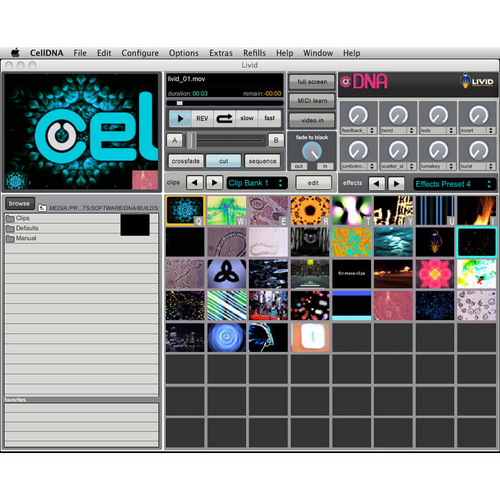The image size is (500, 500).
Task: Open the invert effect selector
Action: [478, 131]
